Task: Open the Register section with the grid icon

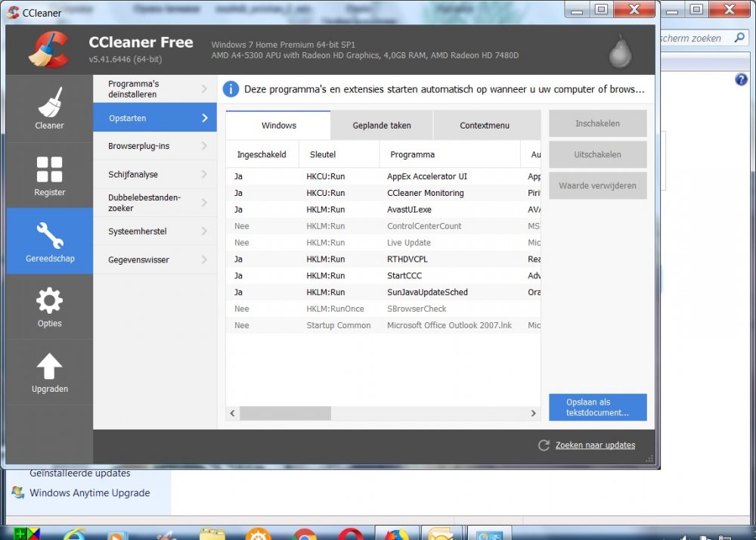Action: click(49, 174)
